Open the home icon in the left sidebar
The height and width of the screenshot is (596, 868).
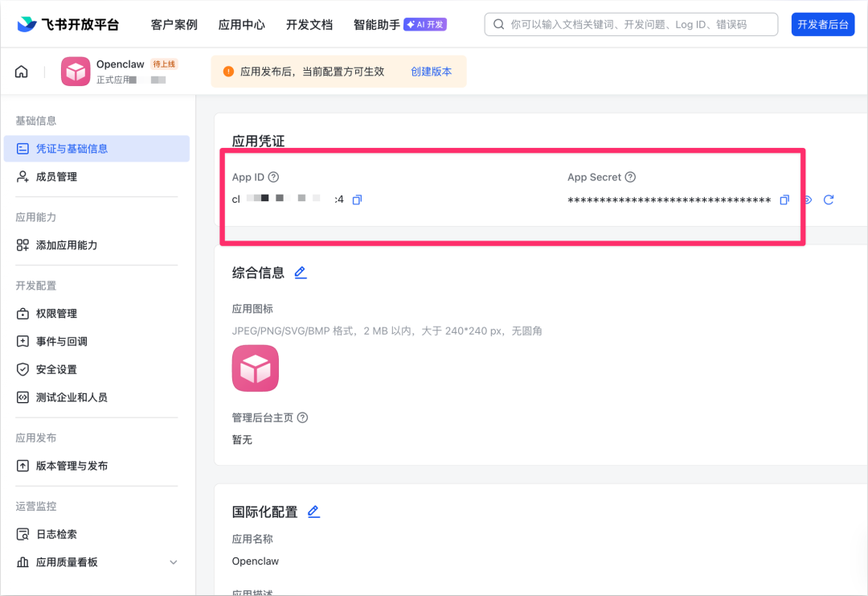[21, 71]
